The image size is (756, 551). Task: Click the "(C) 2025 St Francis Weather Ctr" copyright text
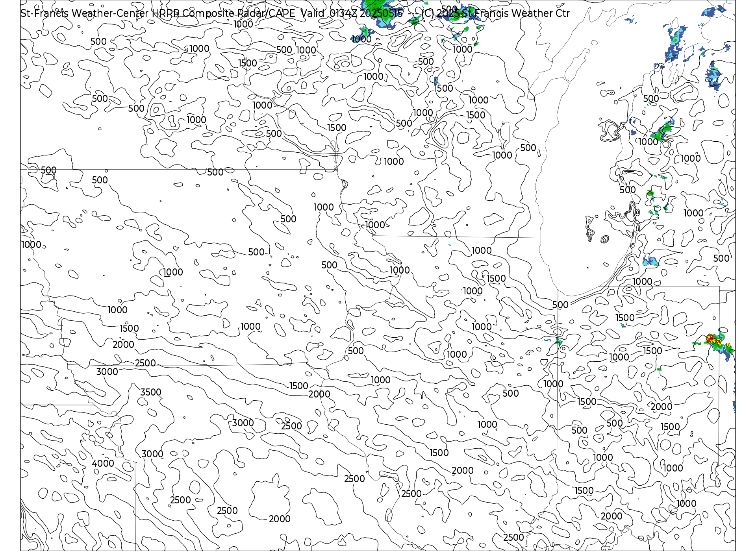pyautogui.click(x=495, y=13)
